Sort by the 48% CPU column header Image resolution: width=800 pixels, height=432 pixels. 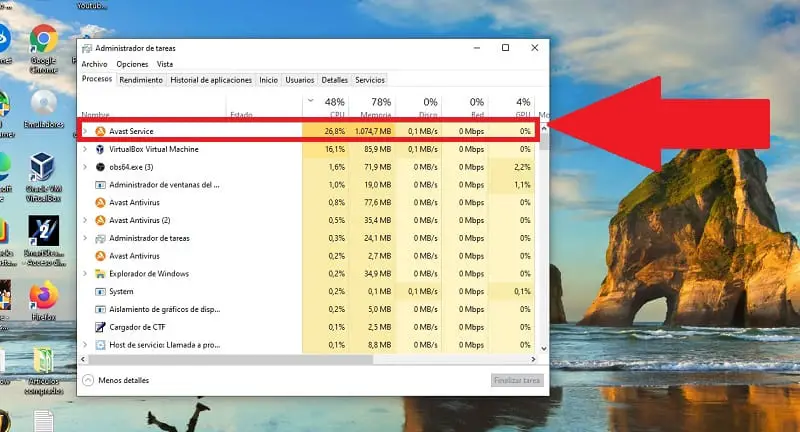click(326, 107)
